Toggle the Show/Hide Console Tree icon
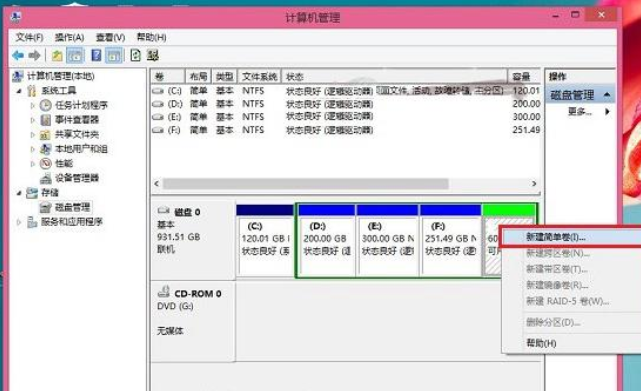Screen dimensions: 641x391 (75, 55)
